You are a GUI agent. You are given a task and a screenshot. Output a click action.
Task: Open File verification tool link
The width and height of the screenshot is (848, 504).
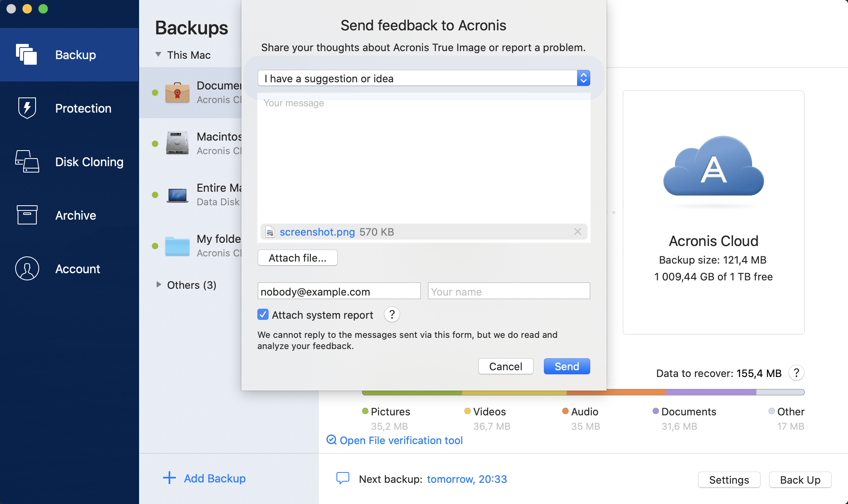point(400,440)
